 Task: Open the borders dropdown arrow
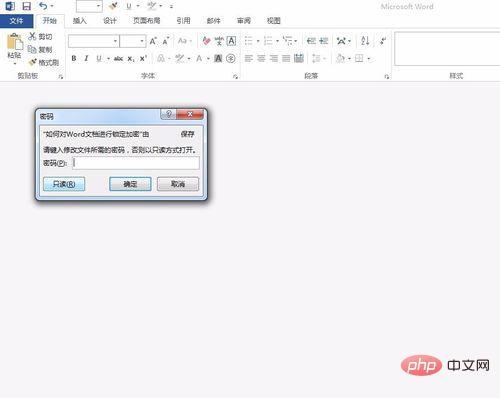coord(369,59)
